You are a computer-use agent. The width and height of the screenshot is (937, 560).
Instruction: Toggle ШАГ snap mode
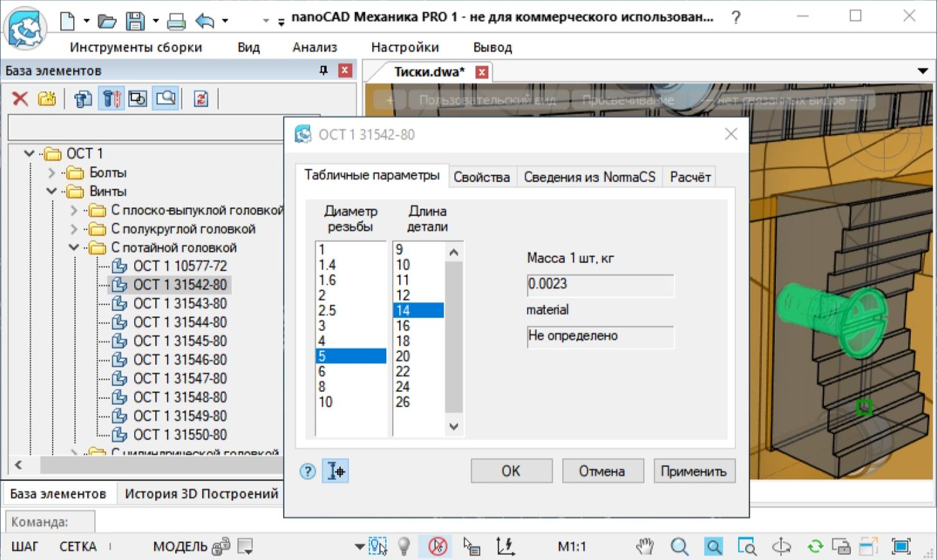click(24, 547)
